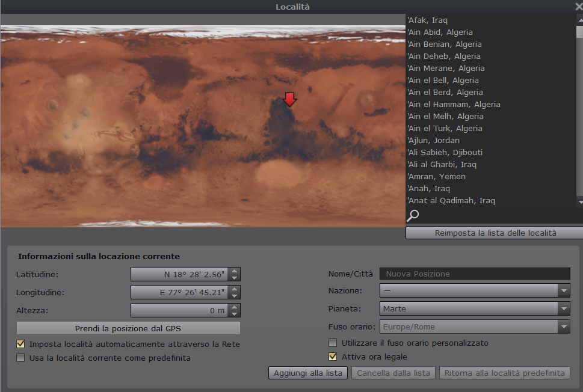Click the location list scrollbar thumb

click(579, 31)
